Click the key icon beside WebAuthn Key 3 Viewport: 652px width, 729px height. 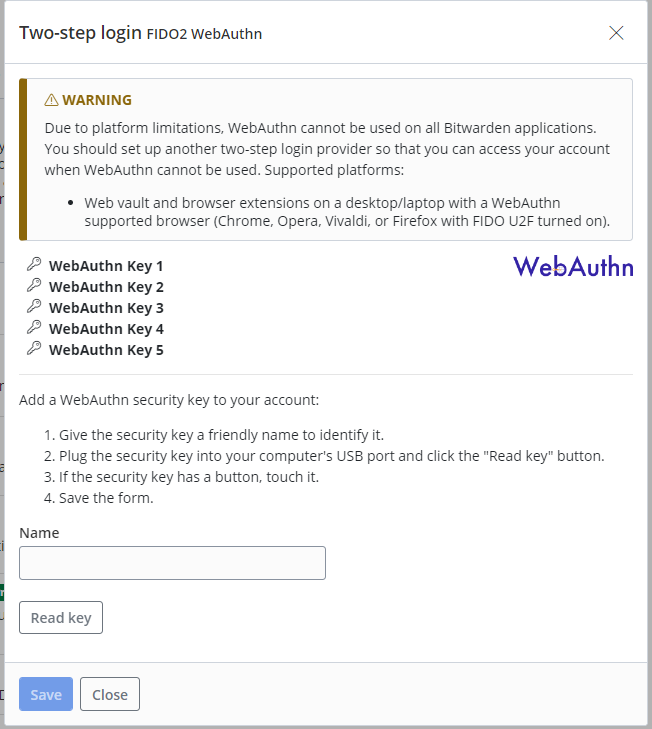click(34, 307)
